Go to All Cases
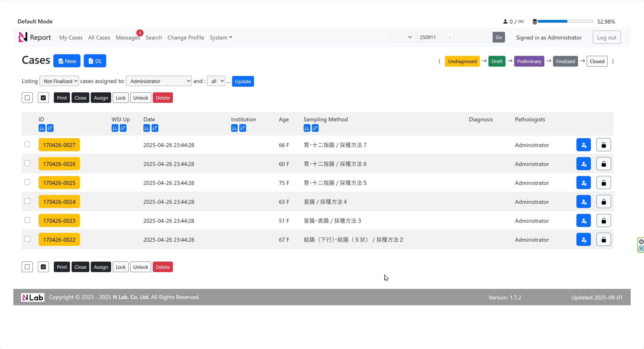Image resolution: width=644 pixels, height=349 pixels. [99, 37]
